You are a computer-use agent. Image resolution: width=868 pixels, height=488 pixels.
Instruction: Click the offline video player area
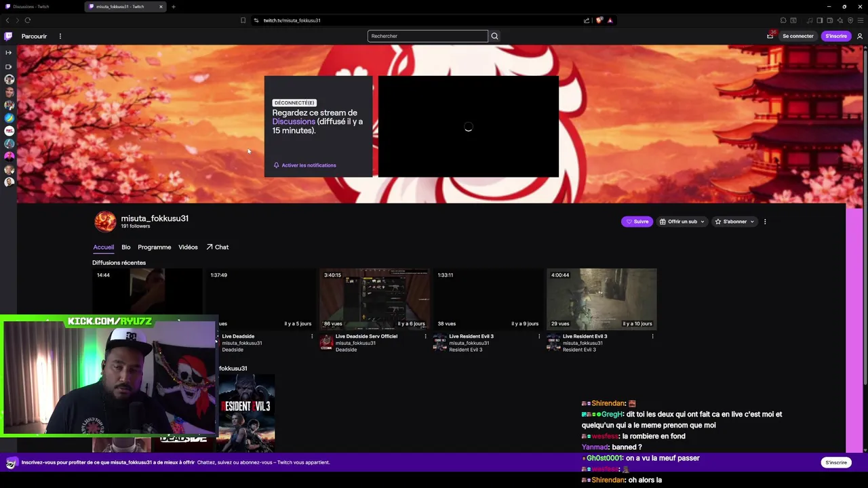[x=468, y=127]
